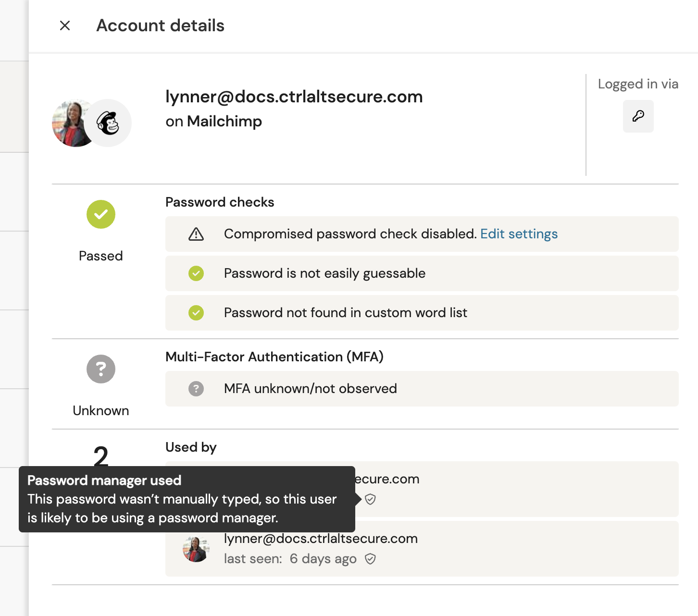The width and height of the screenshot is (698, 616).
Task: Click the question mark beside MFA unknown
Action: [196, 389]
